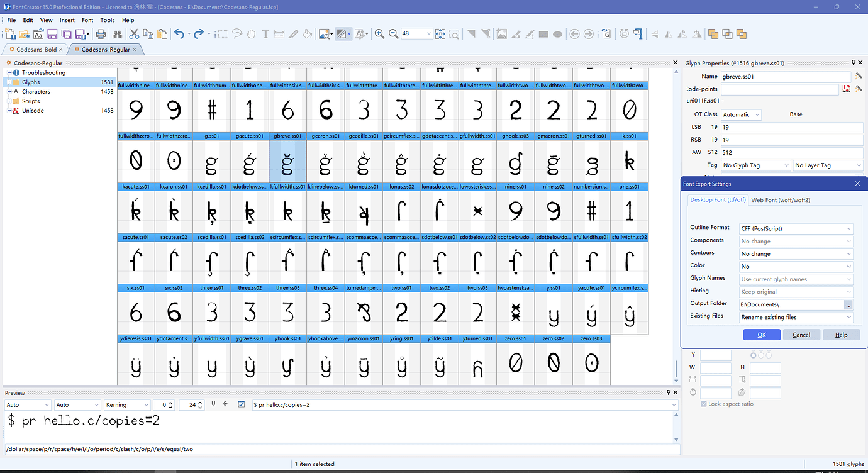
Task: Click the flip horizontal glyph icon
Action: point(669,33)
